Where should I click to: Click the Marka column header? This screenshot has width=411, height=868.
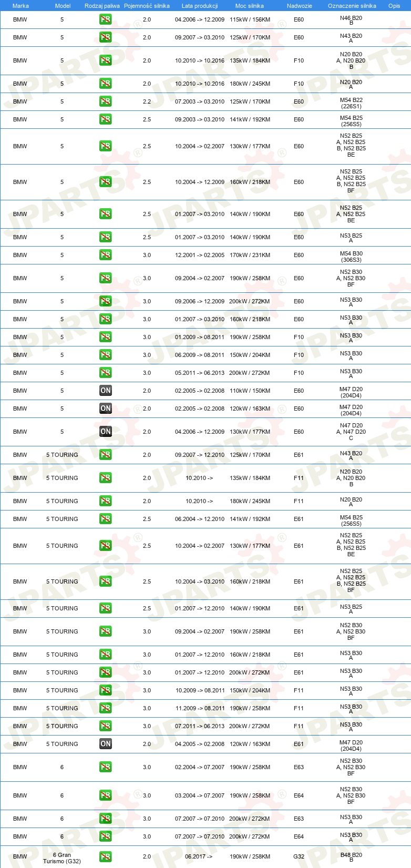click(20, 6)
